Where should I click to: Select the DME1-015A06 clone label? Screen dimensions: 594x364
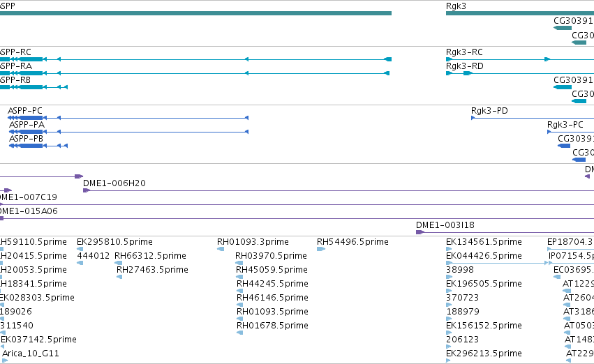(29, 211)
